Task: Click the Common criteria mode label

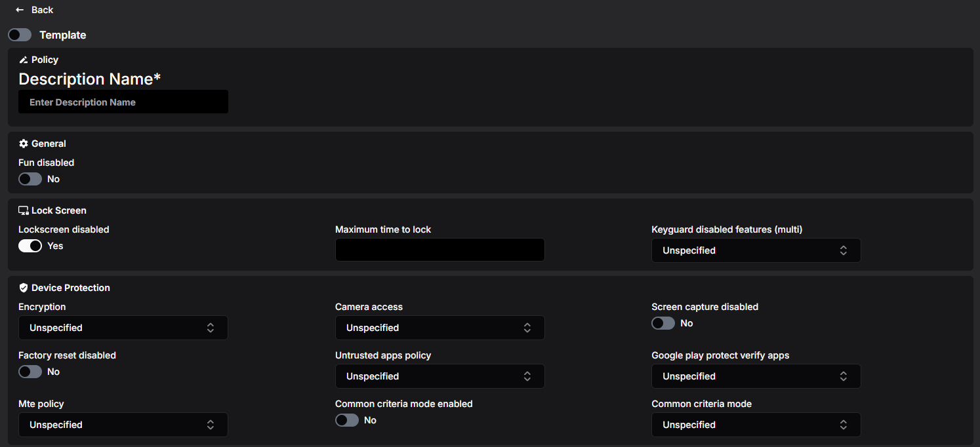Action: point(701,404)
